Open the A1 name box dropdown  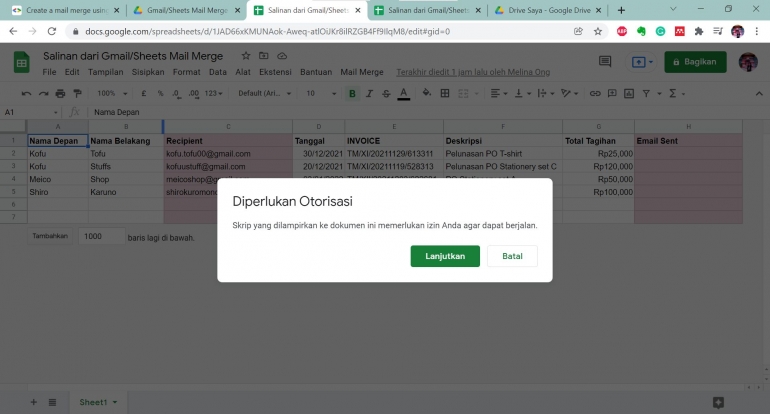[55, 112]
